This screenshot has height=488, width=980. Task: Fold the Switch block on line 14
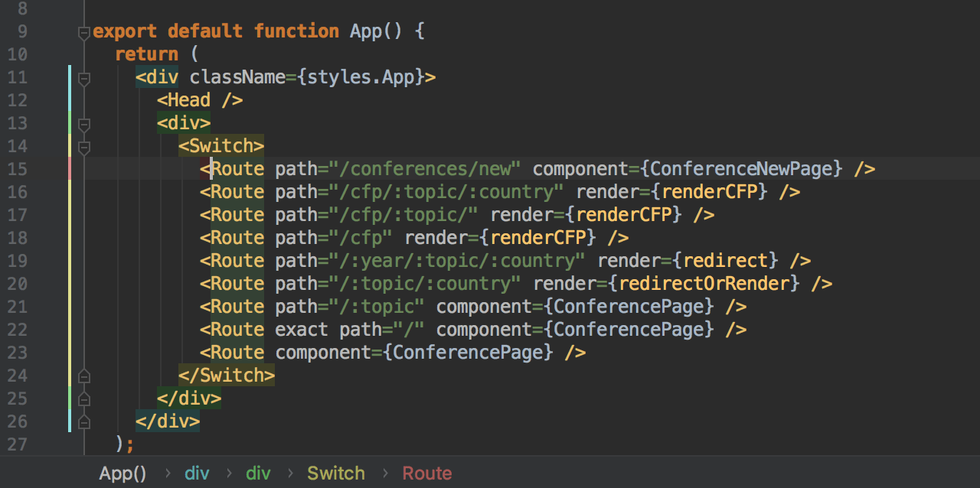[83, 147]
